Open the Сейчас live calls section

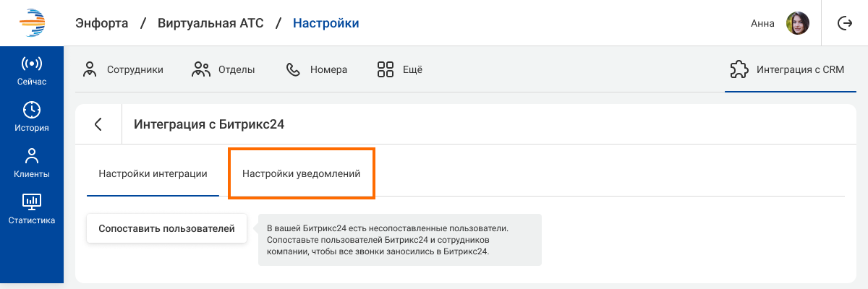pyautogui.click(x=32, y=71)
